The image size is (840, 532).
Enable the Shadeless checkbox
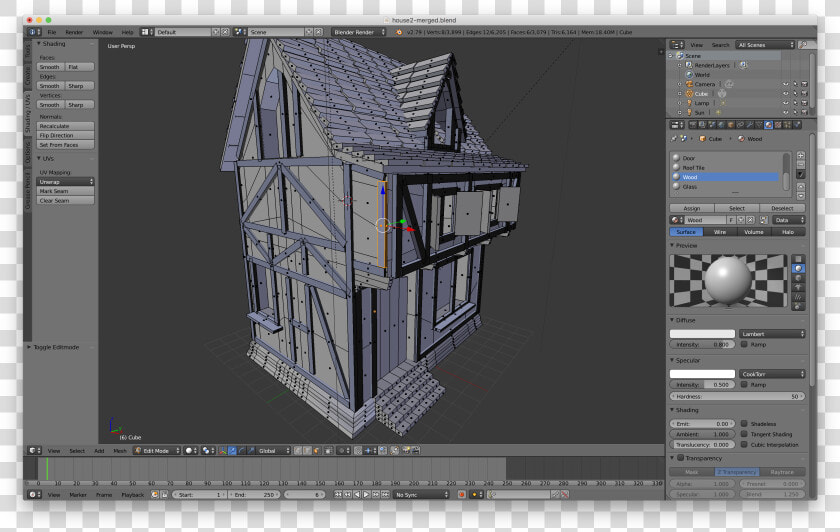click(x=744, y=423)
